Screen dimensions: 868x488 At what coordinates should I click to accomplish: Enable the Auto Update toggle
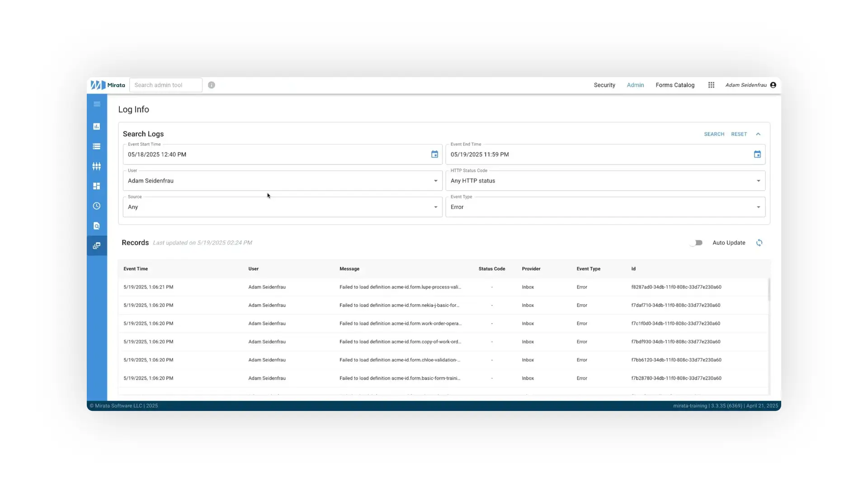tap(696, 243)
